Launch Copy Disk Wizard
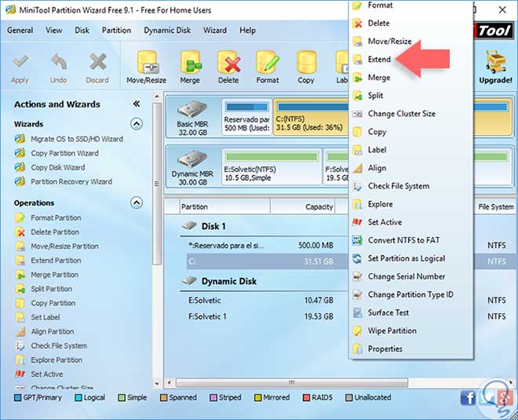Viewport: 518px width, 420px height. pos(50,167)
